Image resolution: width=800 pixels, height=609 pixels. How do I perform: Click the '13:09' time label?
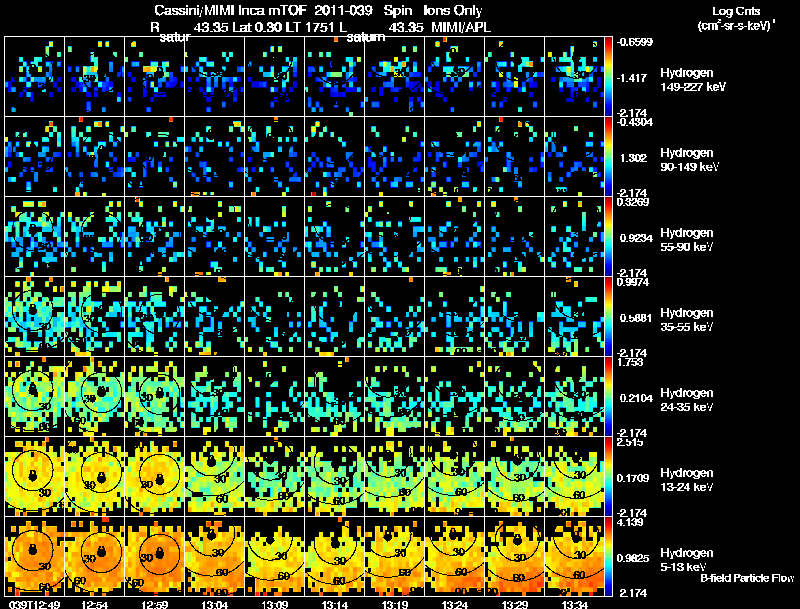click(x=274, y=604)
